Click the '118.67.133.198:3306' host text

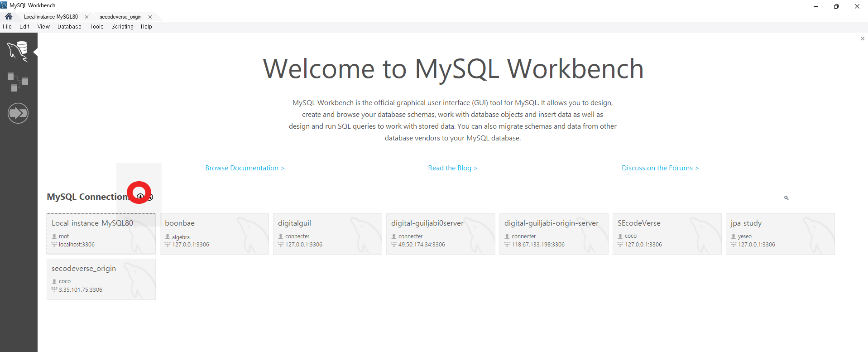(538, 245)
